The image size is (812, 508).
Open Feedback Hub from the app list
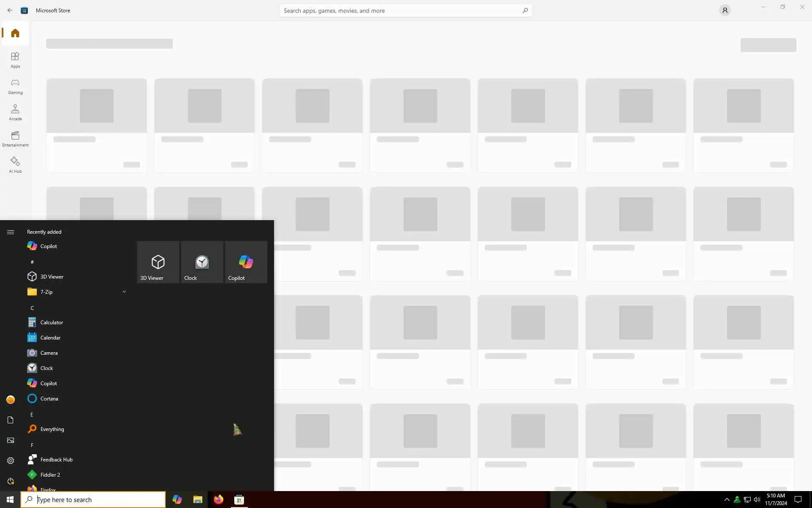pos(56,460)
